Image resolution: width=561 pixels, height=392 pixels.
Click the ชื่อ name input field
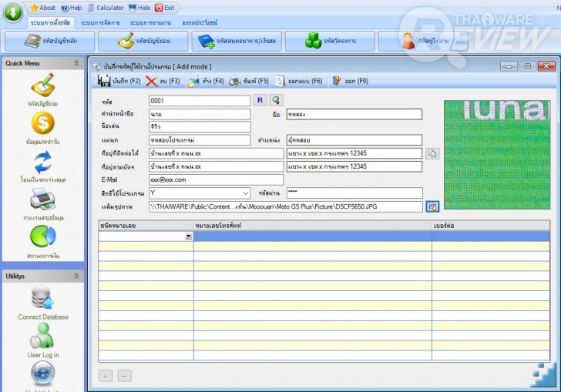[354, 114]
